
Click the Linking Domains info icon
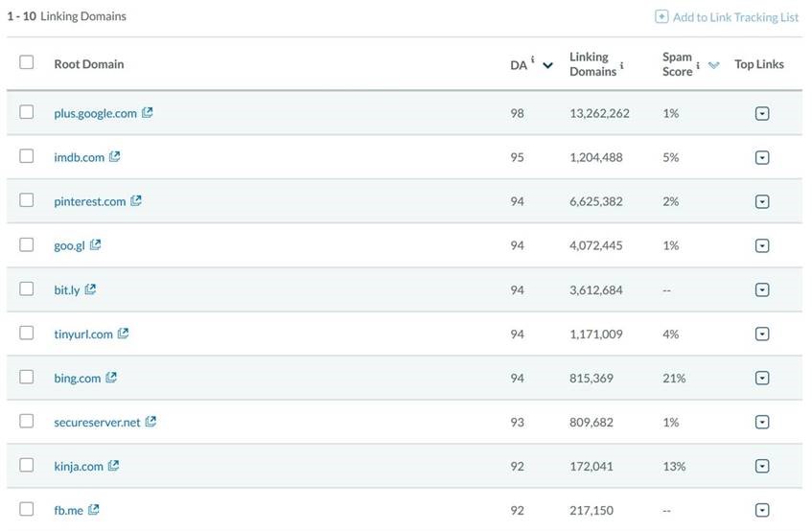tap(621, 65)
